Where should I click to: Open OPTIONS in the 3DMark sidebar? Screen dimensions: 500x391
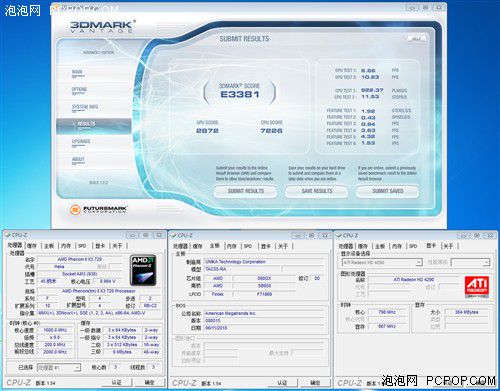click(79, 90)
